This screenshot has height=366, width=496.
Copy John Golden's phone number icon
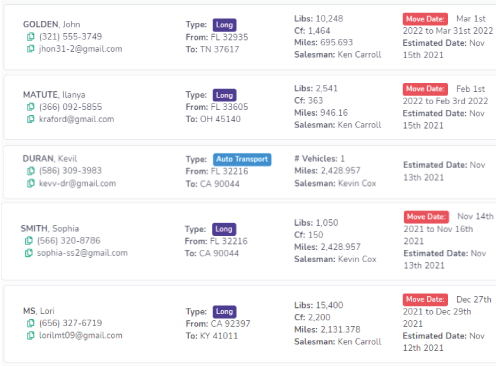(x=30, y=37)
